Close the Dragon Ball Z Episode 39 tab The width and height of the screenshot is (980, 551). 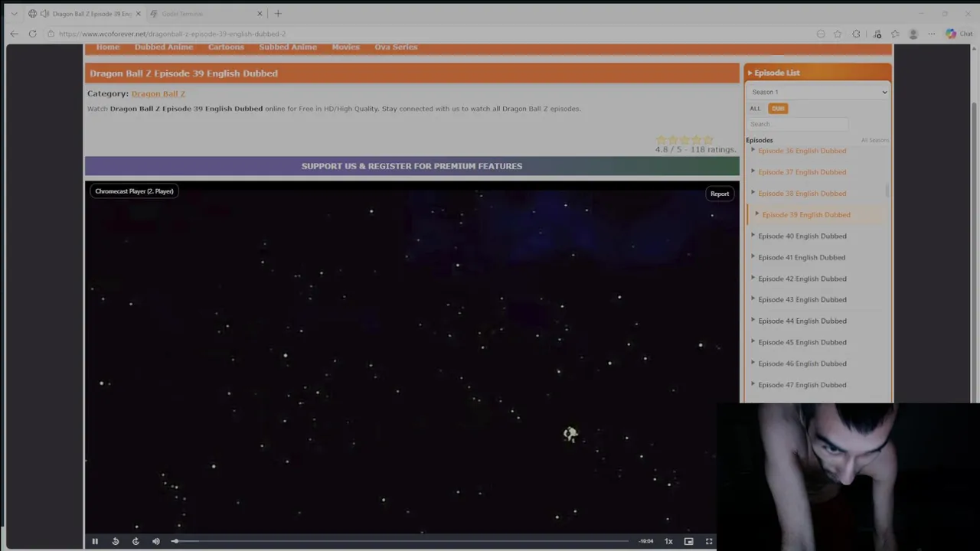tap(139, 14)
